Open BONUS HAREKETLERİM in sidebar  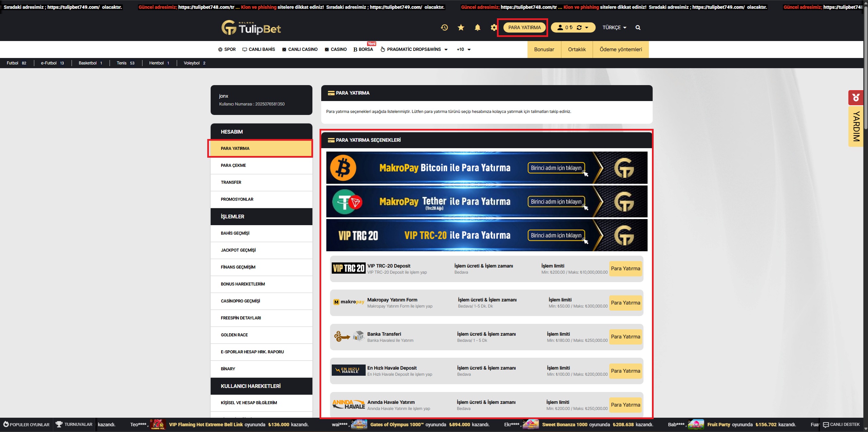[x=261, y=284]
